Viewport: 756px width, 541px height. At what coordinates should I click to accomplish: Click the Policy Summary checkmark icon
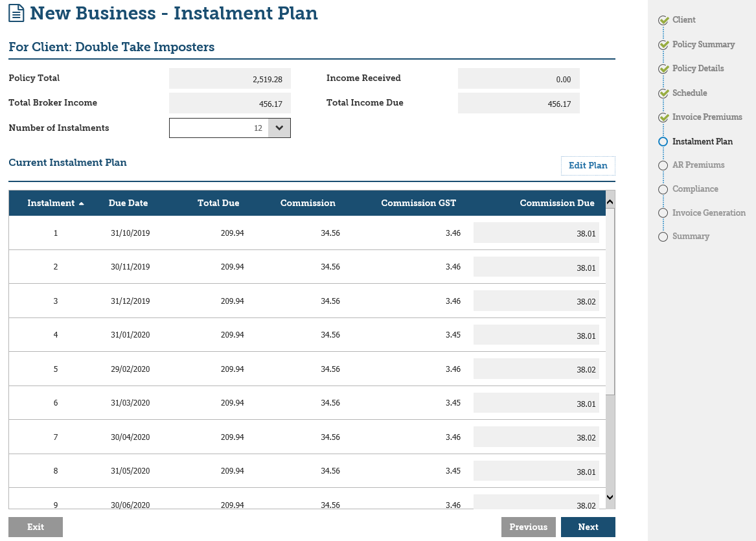663,45
